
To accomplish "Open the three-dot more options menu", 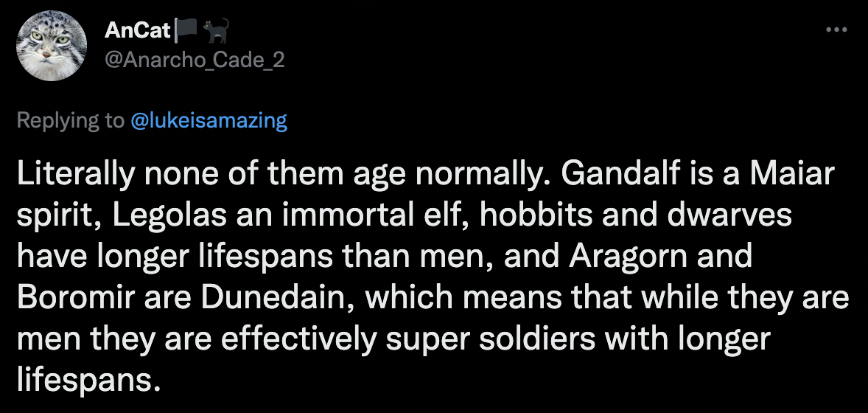I will (x=836, y=30).
